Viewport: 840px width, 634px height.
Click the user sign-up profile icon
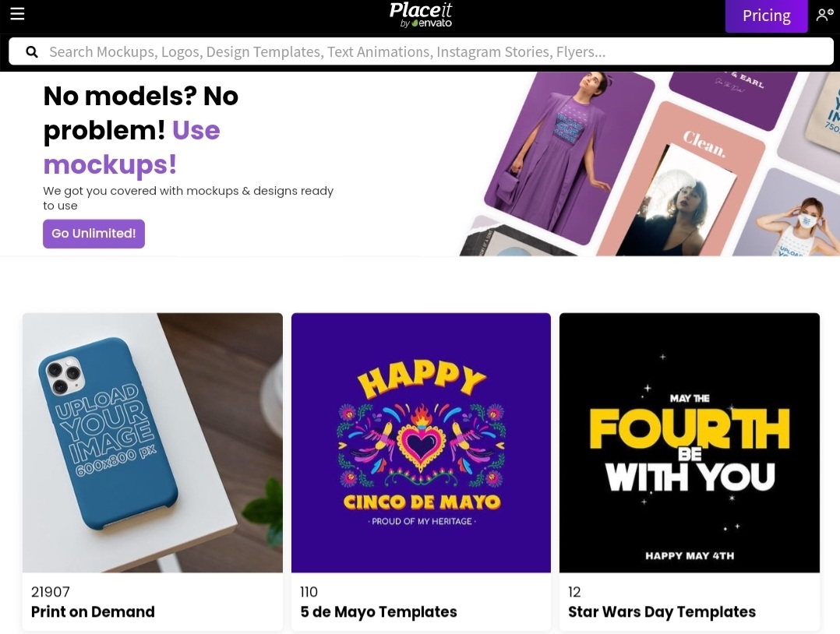click(x=824, y=15)
